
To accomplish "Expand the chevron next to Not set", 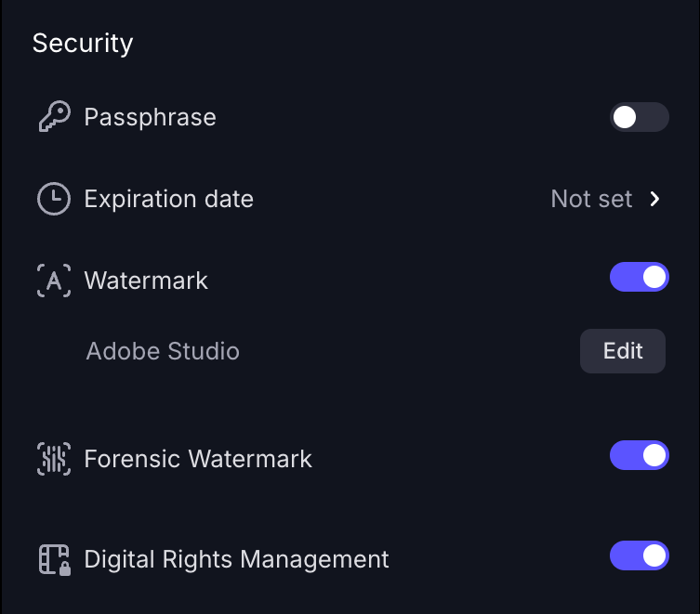I will coord(655,199).
